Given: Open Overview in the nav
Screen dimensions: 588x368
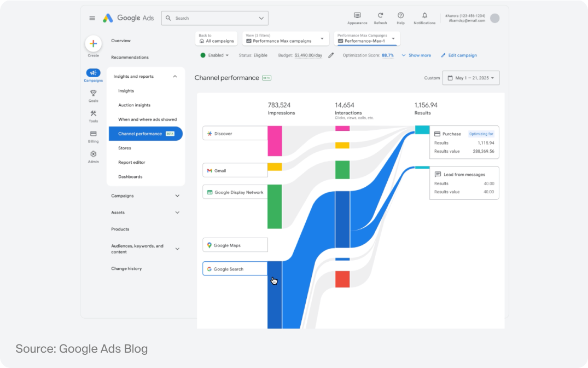Looking at the screenshot, I should (x=121, y=41).
